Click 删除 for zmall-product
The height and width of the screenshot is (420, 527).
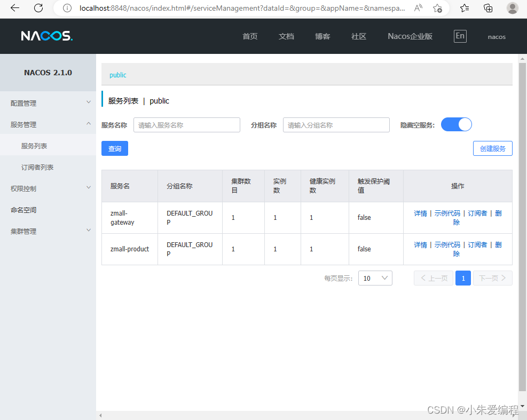pyautogui.click(x=498, y=245)
